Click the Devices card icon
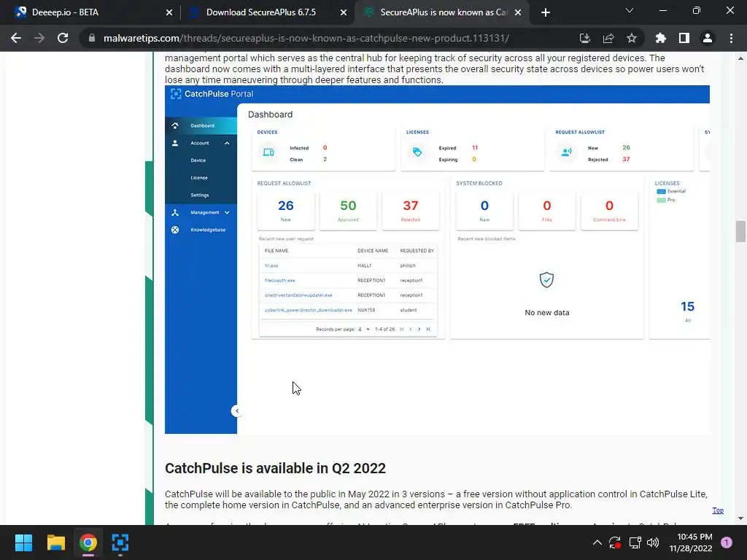The height and width of the screenshot is (560, 747). coord(268,152)
